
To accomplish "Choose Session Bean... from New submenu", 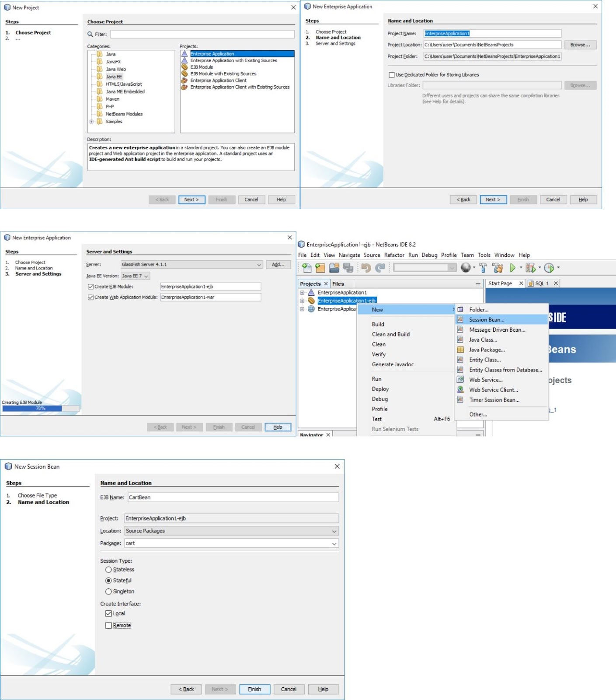I will [501, 320].
